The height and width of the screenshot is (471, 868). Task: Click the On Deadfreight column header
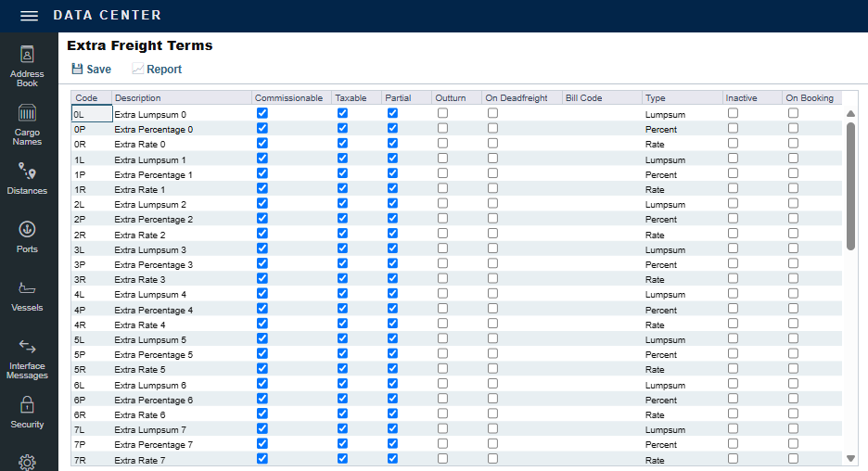[522, 98]
